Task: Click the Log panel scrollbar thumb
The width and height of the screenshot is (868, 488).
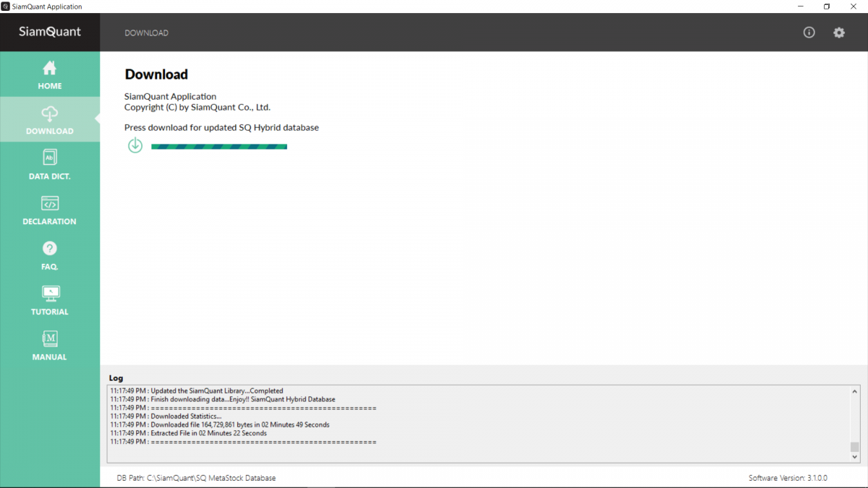Action: [x=854, y=447]
